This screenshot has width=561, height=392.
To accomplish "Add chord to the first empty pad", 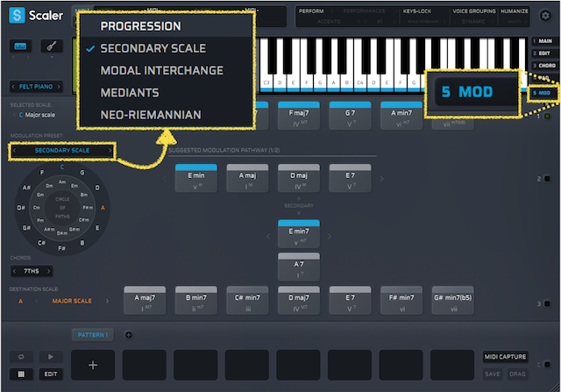I will click(x=93, y=365).
